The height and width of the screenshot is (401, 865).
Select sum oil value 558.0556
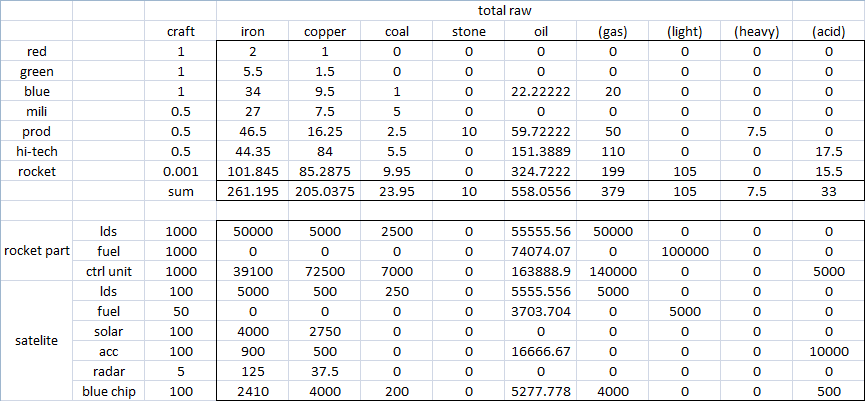pos(541,191)
